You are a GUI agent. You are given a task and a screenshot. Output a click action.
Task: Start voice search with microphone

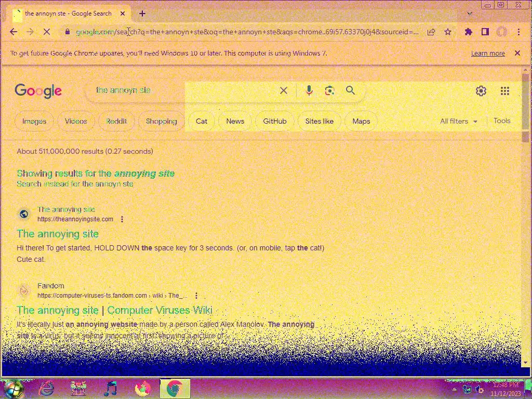pyautogui.click(x=309, y=90)
